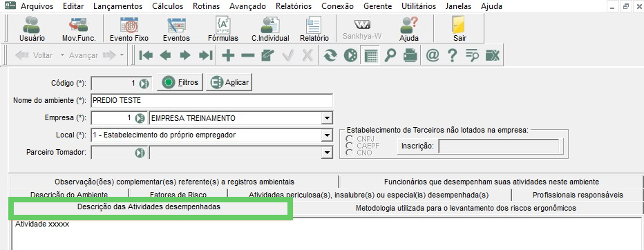Click the Código lookup arrow icon

pyautogui.click(x=144, y=84)
